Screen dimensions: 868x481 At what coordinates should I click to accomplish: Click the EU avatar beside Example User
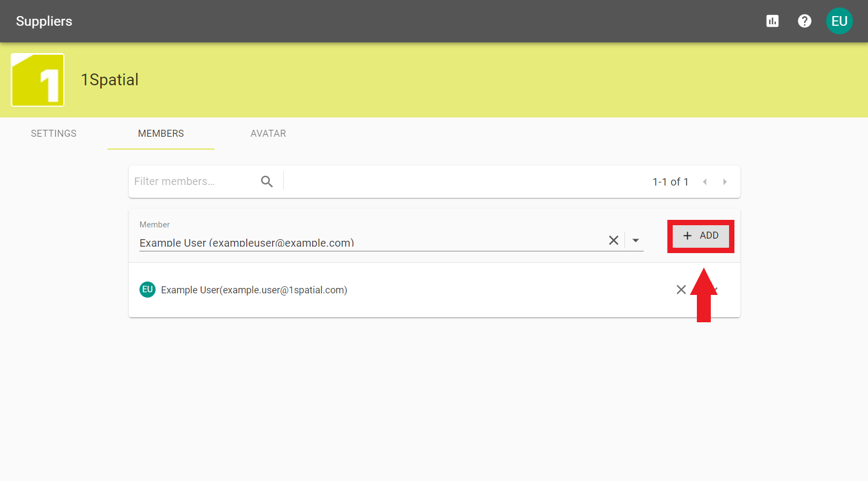(148, 290)
